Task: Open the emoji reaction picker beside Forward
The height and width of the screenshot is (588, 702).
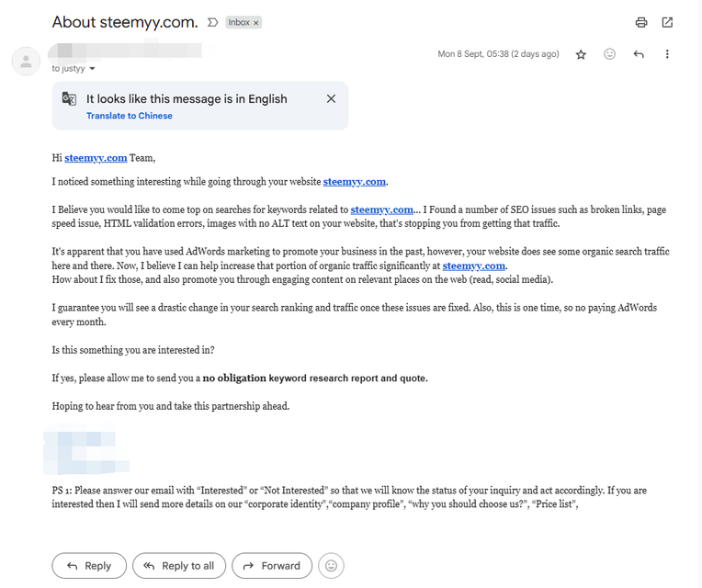Action: coord(331,565)
